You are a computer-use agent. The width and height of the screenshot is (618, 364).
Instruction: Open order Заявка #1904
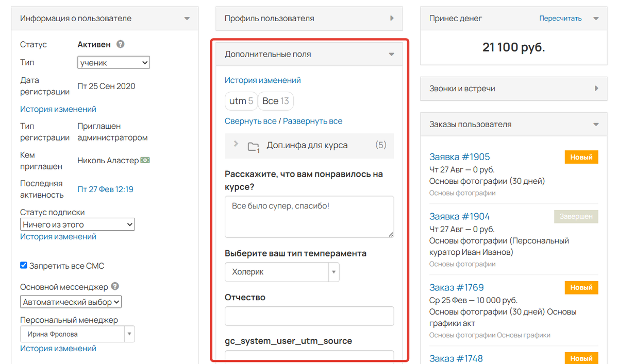(459, 216)
